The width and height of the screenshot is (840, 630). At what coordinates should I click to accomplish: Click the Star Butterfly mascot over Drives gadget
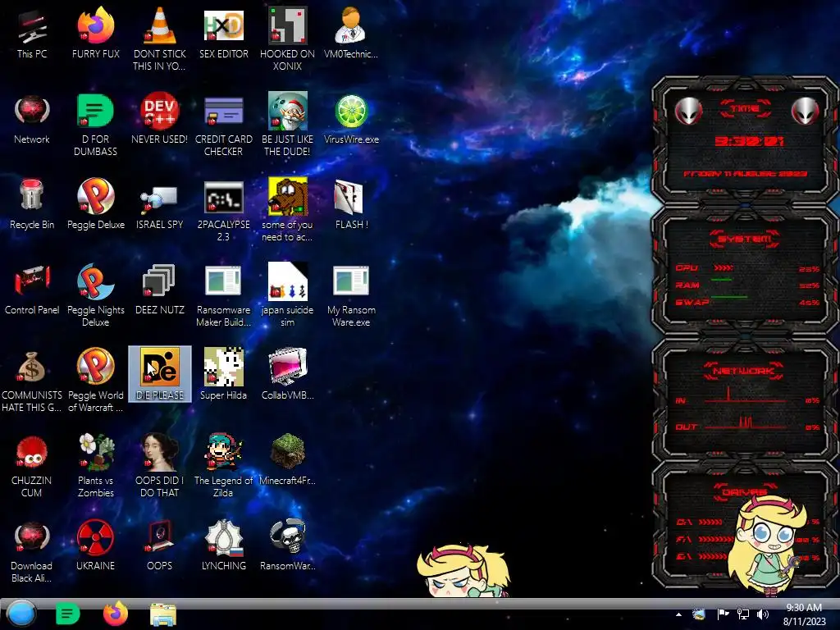(x=767, y=544)
